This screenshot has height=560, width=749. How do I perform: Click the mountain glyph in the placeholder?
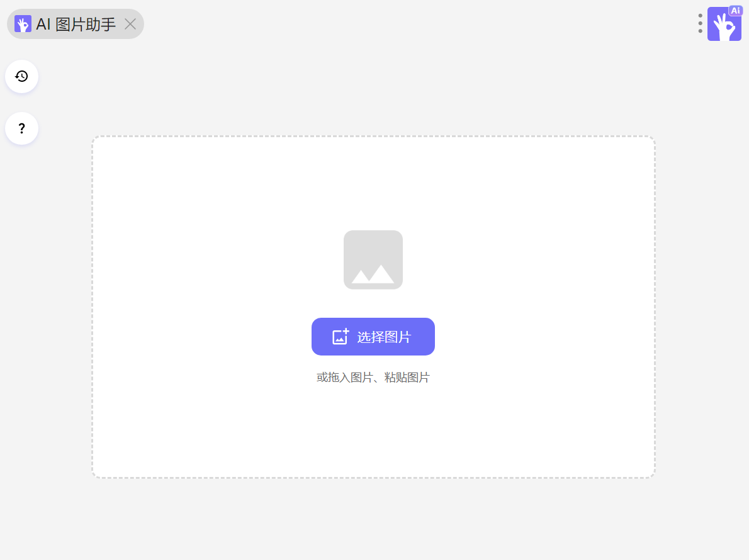(373, 274)
